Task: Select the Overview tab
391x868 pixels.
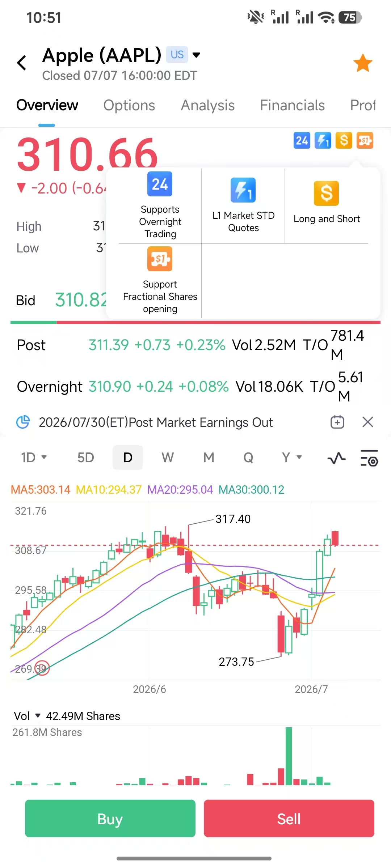Action: click(47, 105)
